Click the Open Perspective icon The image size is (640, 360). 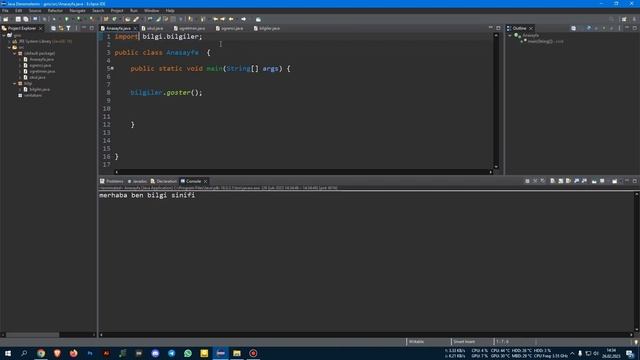click(624, 19)
